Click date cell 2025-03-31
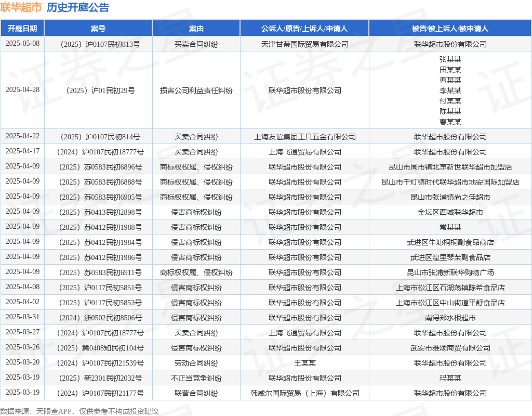The height and width of the screenshot is (416, 532). point(22,317)
